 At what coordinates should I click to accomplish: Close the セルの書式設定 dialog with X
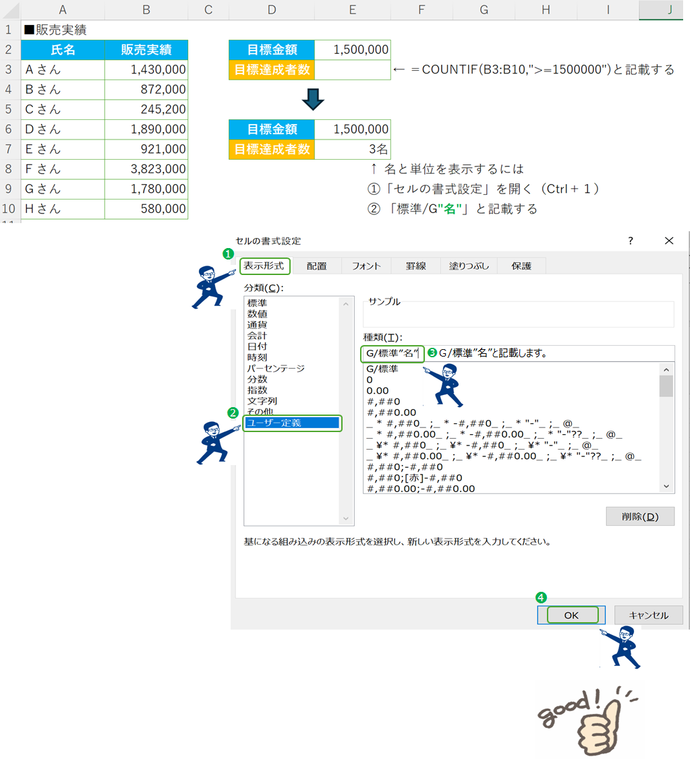click(x=669, y=241)
